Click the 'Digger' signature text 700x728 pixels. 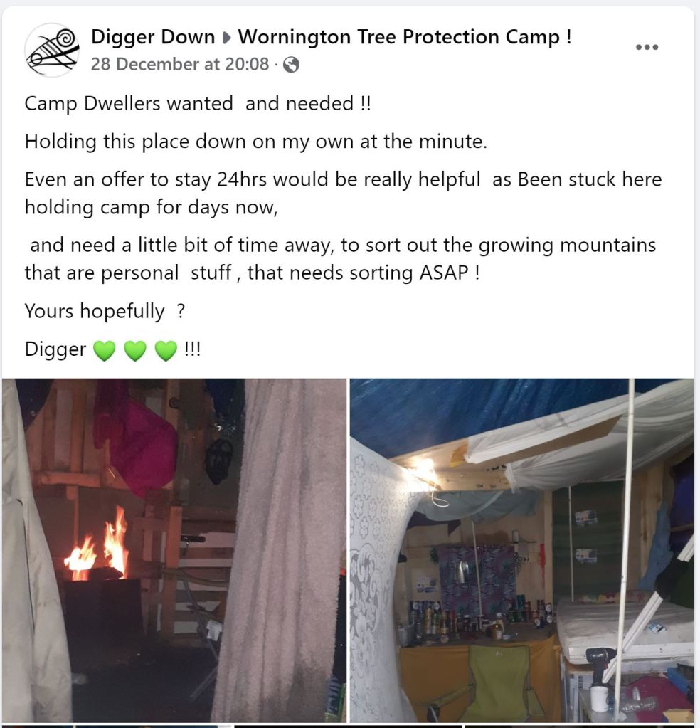[55, 349]
